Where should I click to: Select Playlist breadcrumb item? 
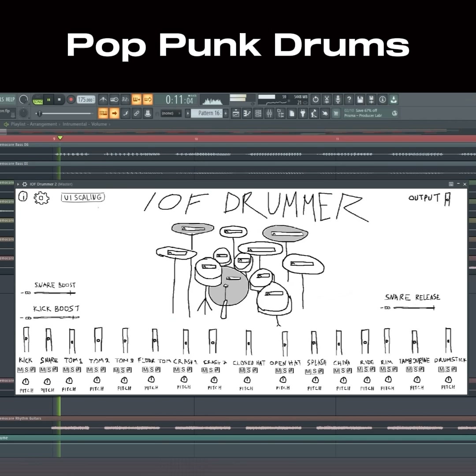click(18, 124)
